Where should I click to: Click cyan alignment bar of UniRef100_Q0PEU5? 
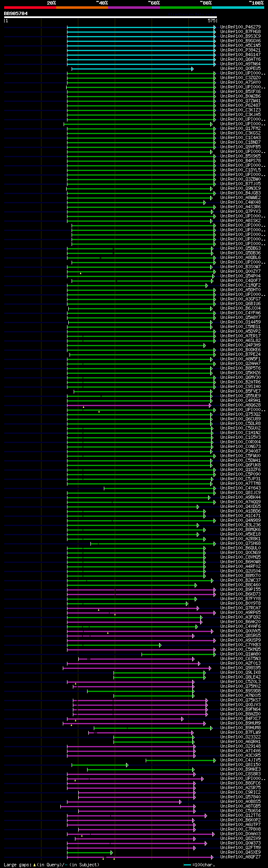pos(132,69)
